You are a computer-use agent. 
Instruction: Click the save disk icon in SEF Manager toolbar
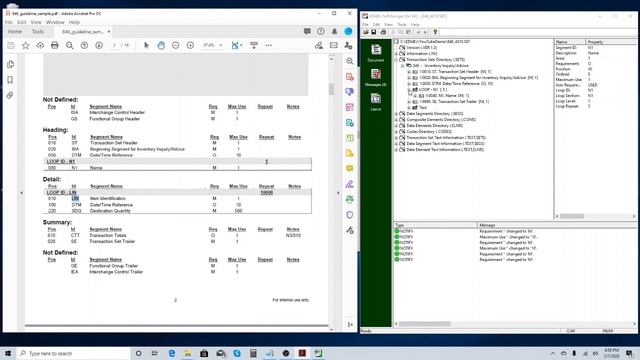pos(373,32)
